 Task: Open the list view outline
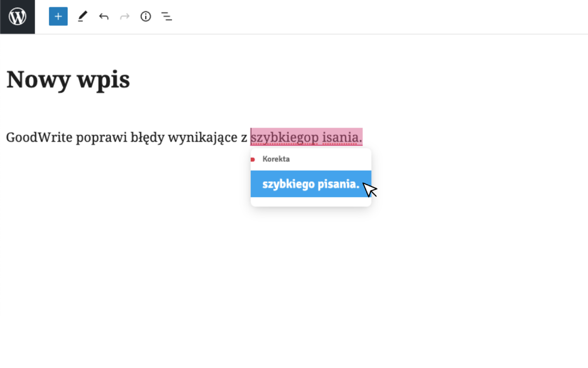tap(167, 17)
